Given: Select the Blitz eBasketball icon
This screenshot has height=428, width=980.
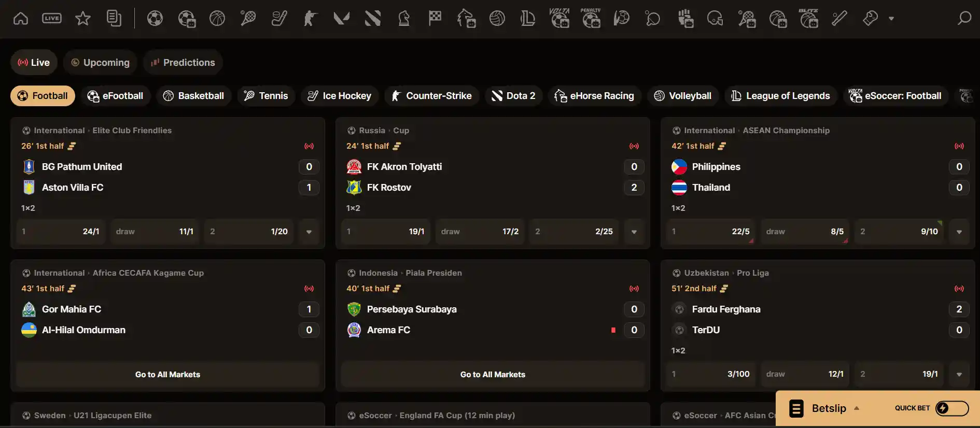Looking at the screenshot, I should pyautogui.click(x=808, y=18).
